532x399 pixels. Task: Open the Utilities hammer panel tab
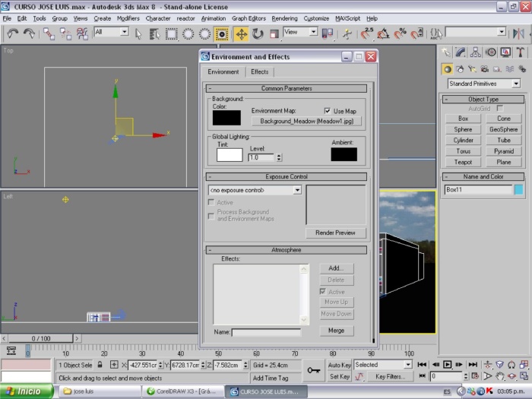tap(520, 52)
